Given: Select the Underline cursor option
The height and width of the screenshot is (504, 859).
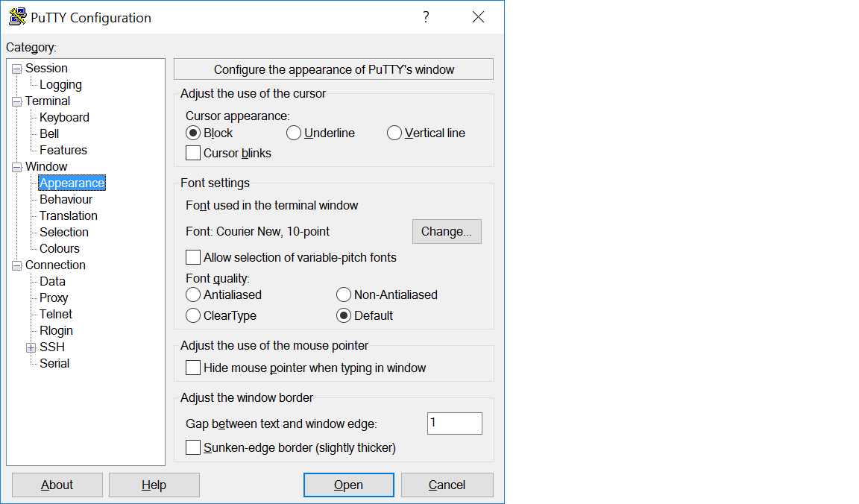Looking at the screenshot, I should pyautogui.click(x=294, y=133).
